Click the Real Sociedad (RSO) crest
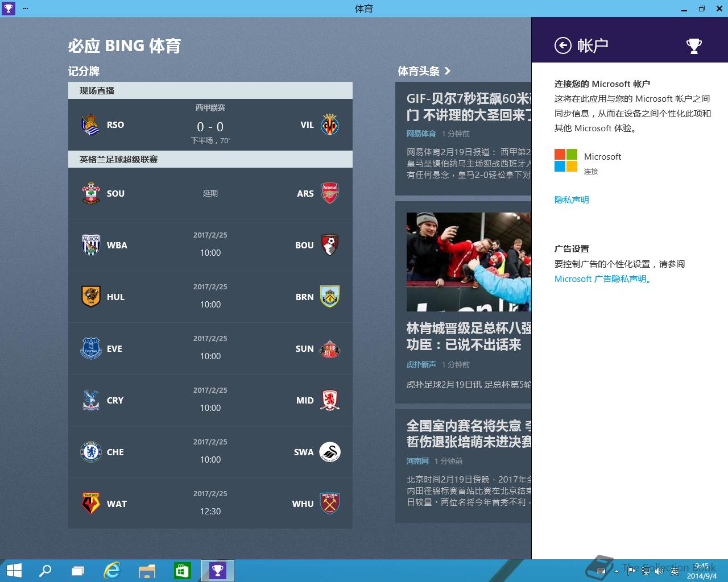Image resolution: width=728 pixels, height=582 pixels. [91, 125]
